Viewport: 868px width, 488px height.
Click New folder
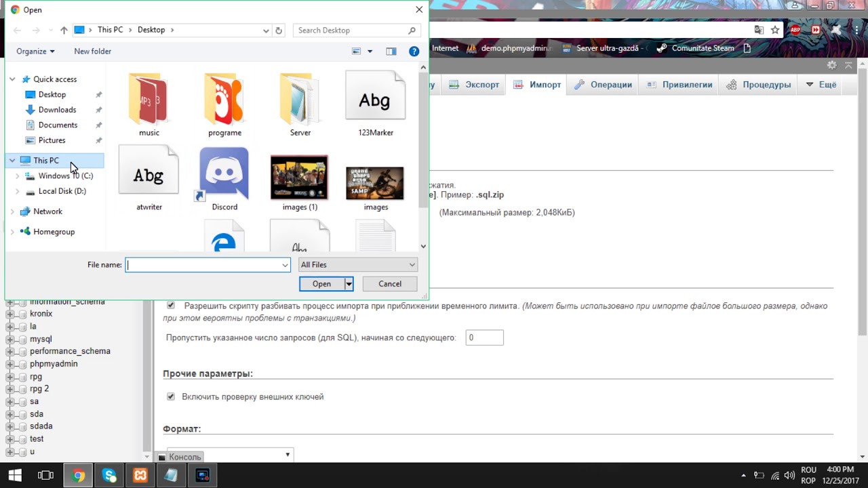(x=92, y=52)
